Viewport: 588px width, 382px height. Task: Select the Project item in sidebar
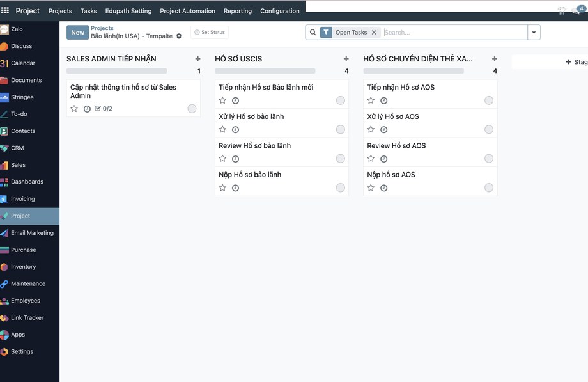[x=29, y=216]
